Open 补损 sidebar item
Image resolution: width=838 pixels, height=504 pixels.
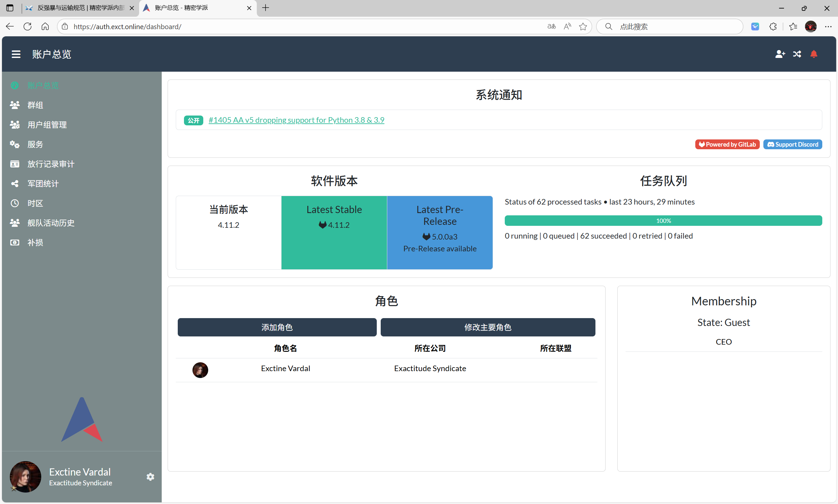pos(35,243)
